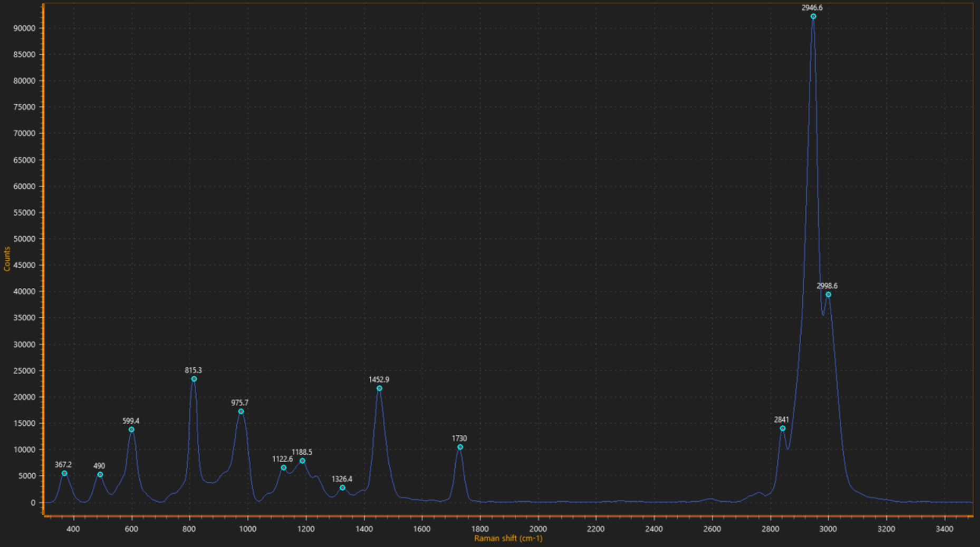980x547 pixels.
Task: Click the 975.7 peak marker
Action: pyautogui.click(x=241, y=412)
